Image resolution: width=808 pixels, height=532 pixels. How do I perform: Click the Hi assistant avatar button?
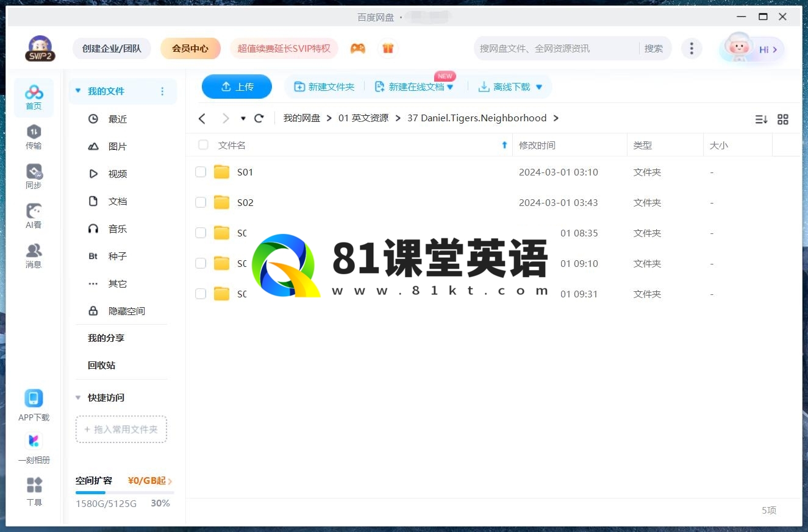coord(751,49)
